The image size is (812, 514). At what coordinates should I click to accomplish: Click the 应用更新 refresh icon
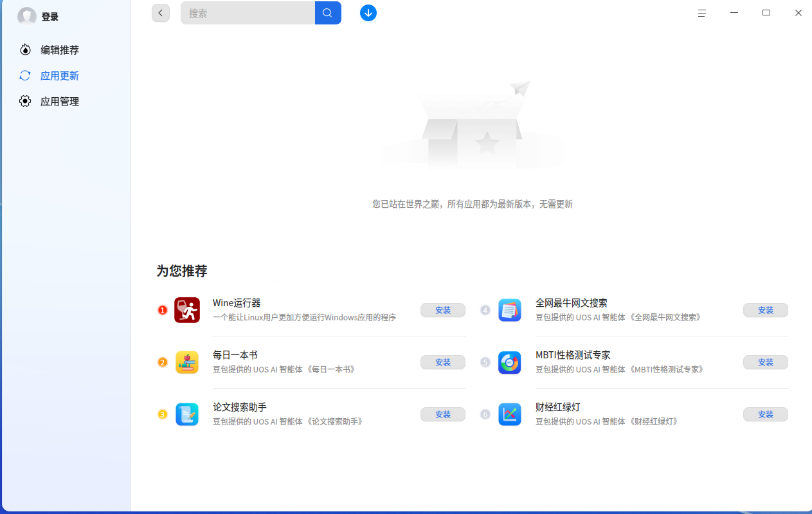(25, 75)
